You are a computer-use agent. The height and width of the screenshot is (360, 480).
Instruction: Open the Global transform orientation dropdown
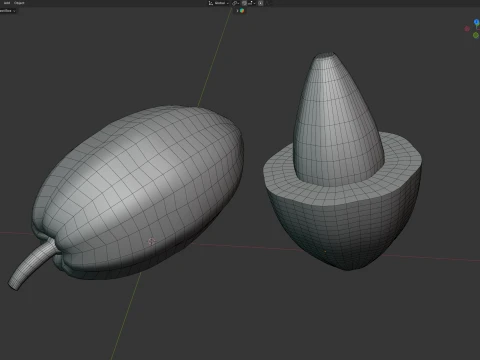[x=221, y=3]
